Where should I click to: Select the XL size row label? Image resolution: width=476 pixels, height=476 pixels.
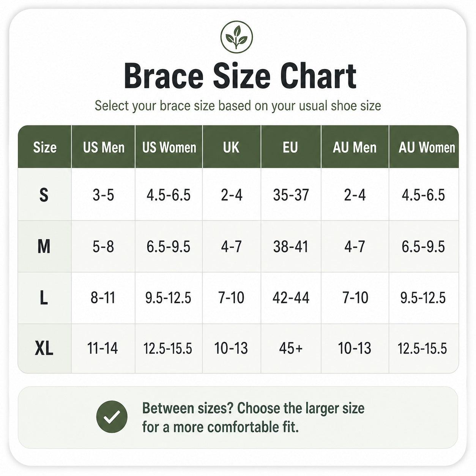[x=44, y=348]
